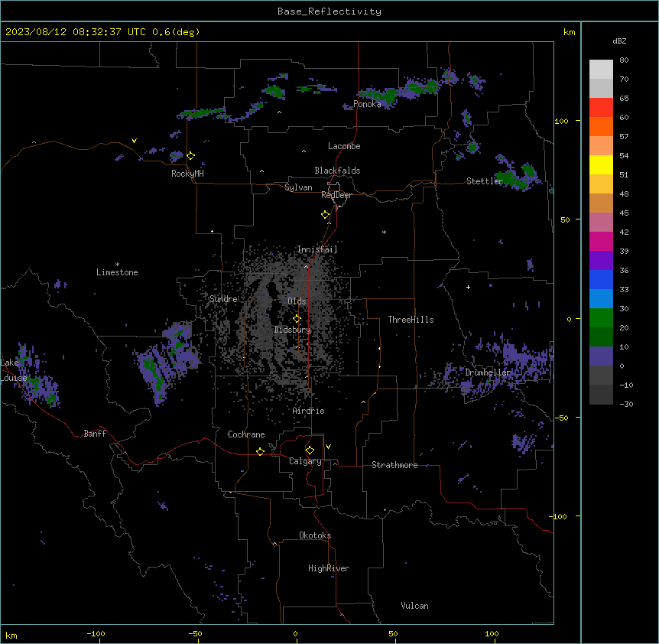Click the RedDeer city label
659x644 pixels.
click(x=336, y=195)
